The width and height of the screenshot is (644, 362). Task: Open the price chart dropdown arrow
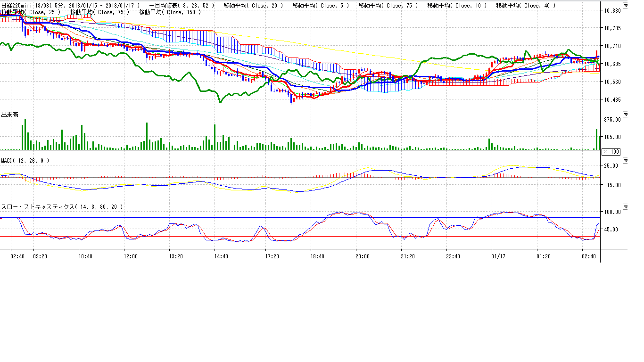click(x=626, y=6)
